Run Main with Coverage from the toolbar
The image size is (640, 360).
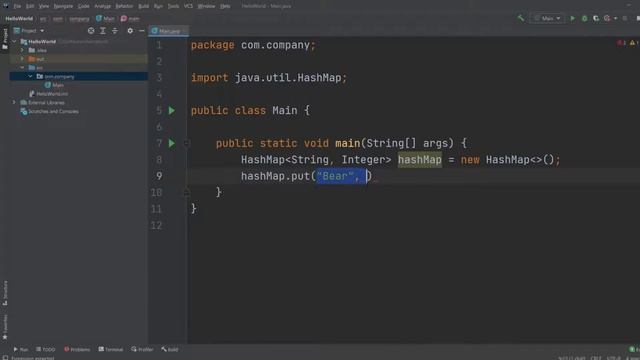pyautogui.click(x=596, y=18)
